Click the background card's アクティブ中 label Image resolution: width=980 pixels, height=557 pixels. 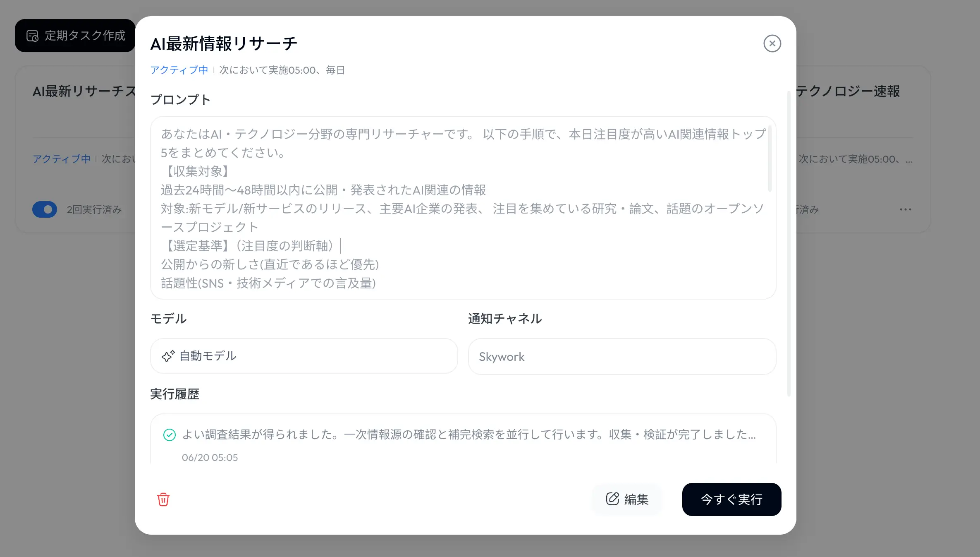62,159
